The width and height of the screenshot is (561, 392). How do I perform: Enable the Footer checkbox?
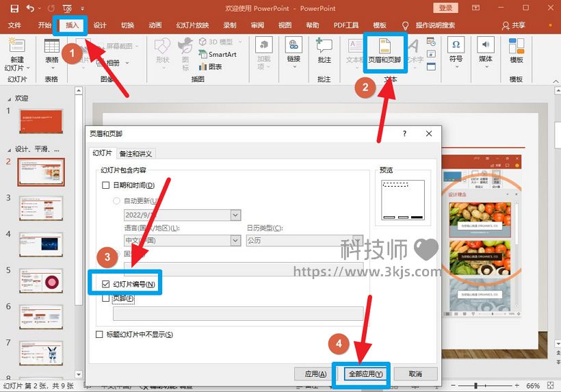pos(105,298)
